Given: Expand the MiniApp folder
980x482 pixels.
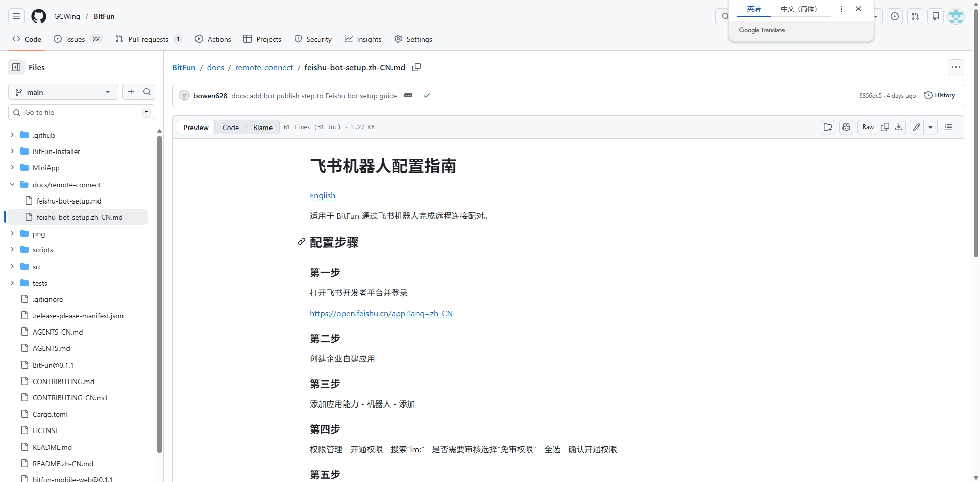Looking at the screenshot, I should click(12, 168).
